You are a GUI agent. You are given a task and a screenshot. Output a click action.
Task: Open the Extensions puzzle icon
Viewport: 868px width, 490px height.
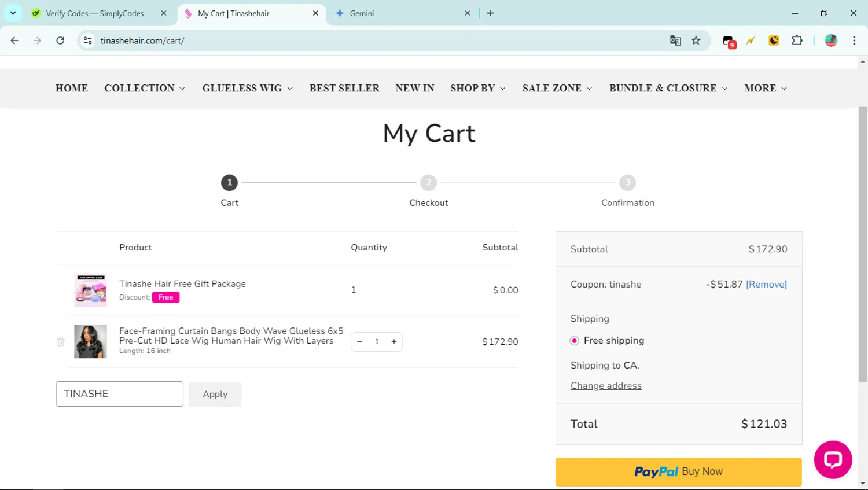797,40
